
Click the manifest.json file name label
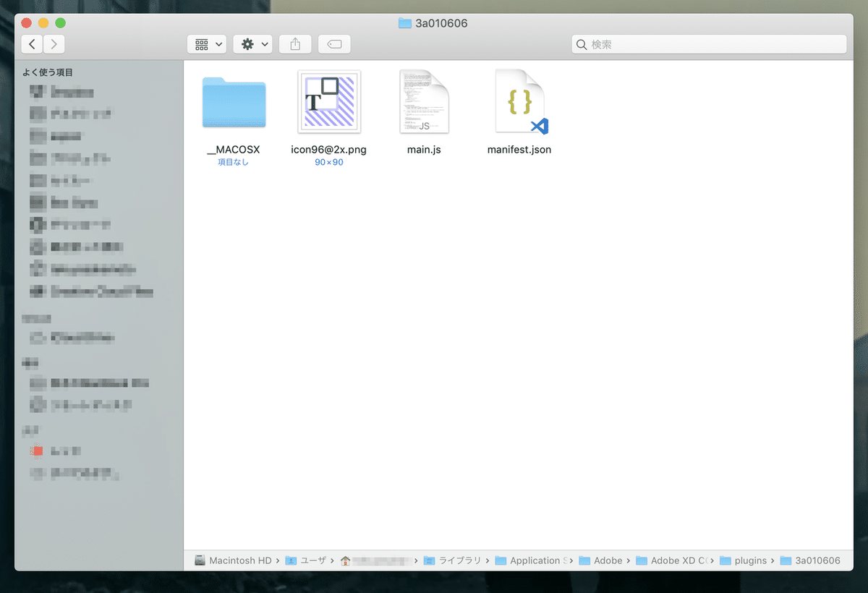(519, 150)
